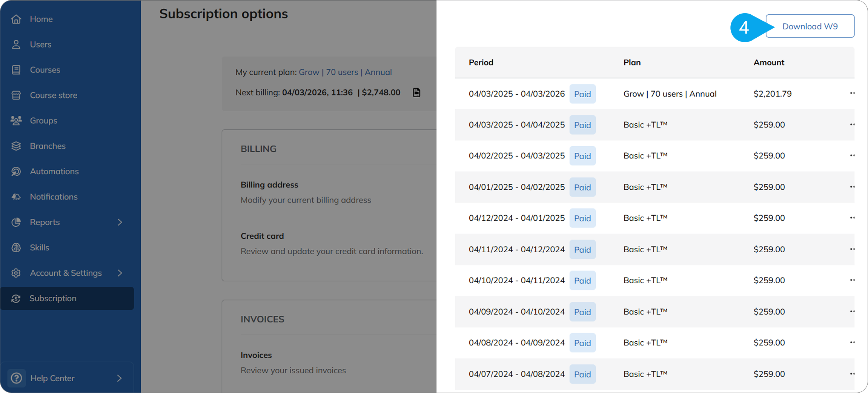Open options menu for 04/11/2024 - 04/12/2024 row
The height and width of the screenshot is (393, 868).
pos(852,249)
